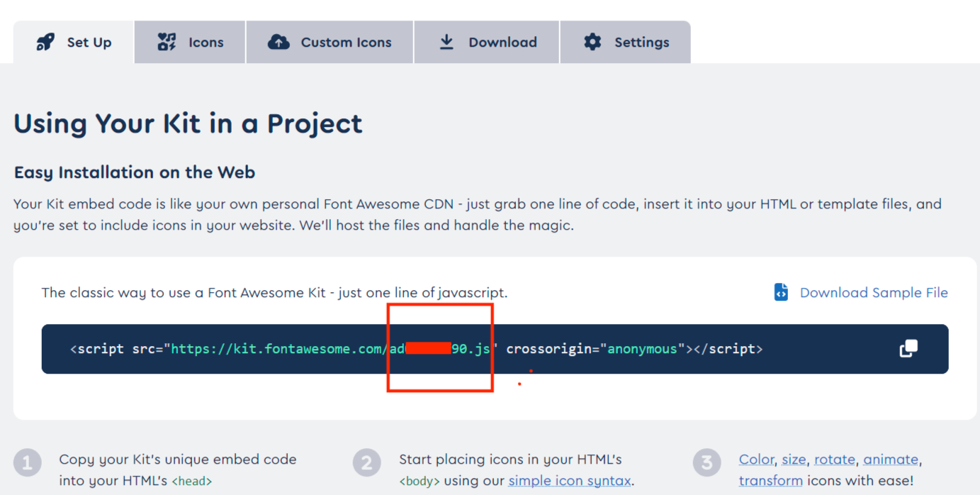980x495 pixels.
Task: Click the file code icon beside Download Sample File
Action: pos(781,292)
